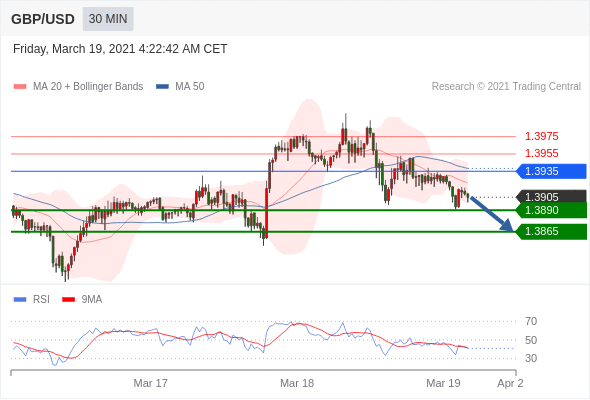
Task: Click the Apr 2 date axis label
Action: (x=510, y=383)
